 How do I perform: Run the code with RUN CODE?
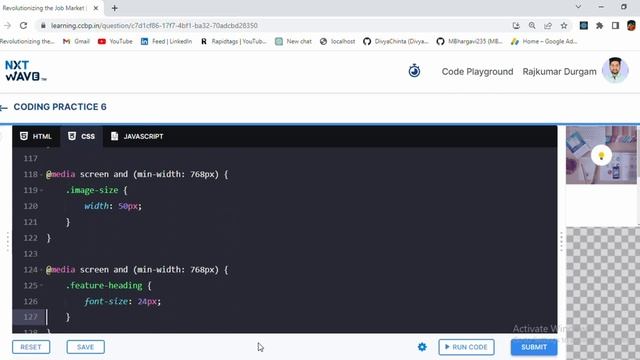[x=466, y=347]
